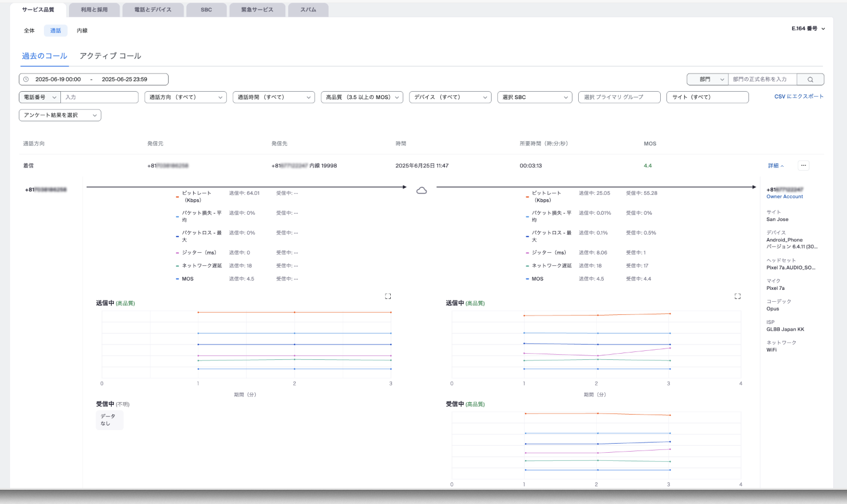The width and height of the screenshot is (847, 504).
Task: Click the clock icon in the date range field
Action: [x=26, y=79]
